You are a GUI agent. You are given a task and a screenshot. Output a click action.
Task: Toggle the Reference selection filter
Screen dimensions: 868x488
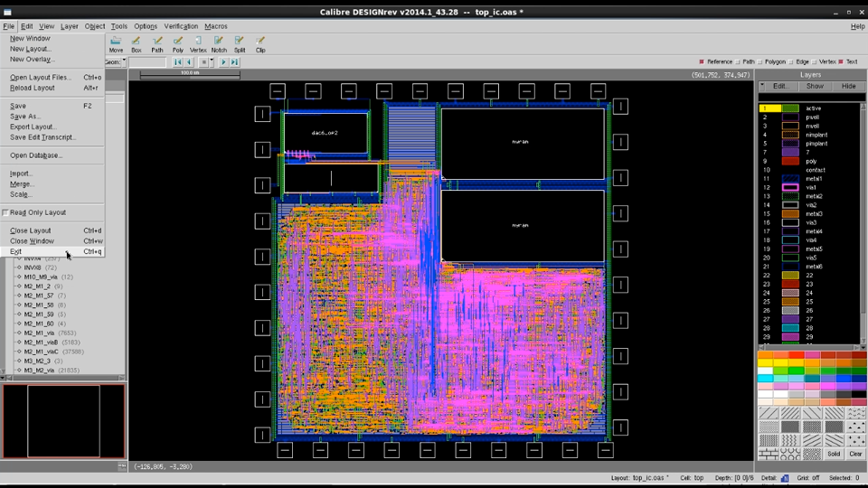coord(702,62)
